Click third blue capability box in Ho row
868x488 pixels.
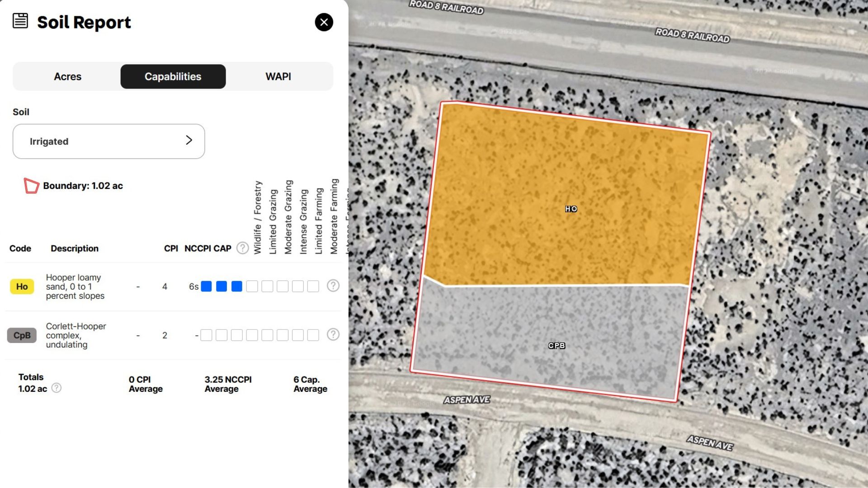(236, 286)
